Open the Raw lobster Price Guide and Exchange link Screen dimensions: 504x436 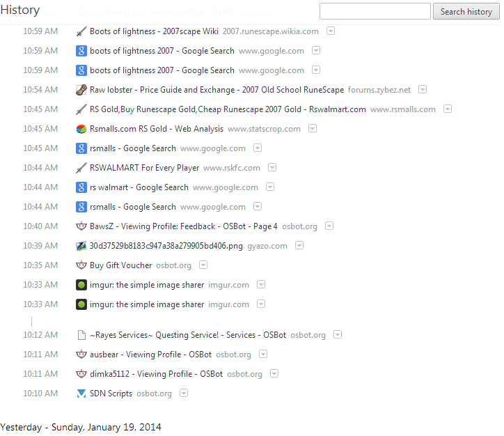217,90
